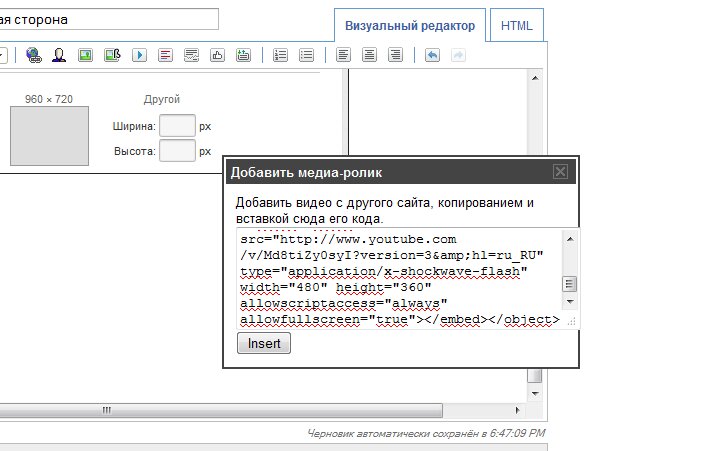
Task: Switch to the HTML tab
Action: (x=517, y=26)
